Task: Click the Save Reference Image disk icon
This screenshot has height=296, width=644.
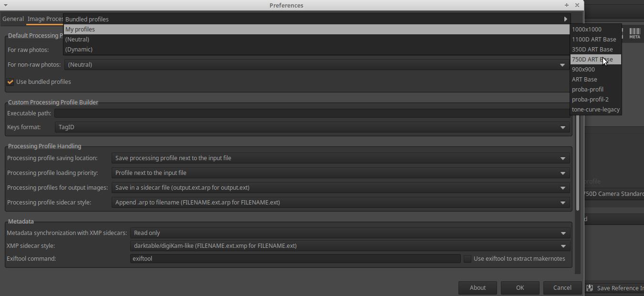Action: pos(590,288)
